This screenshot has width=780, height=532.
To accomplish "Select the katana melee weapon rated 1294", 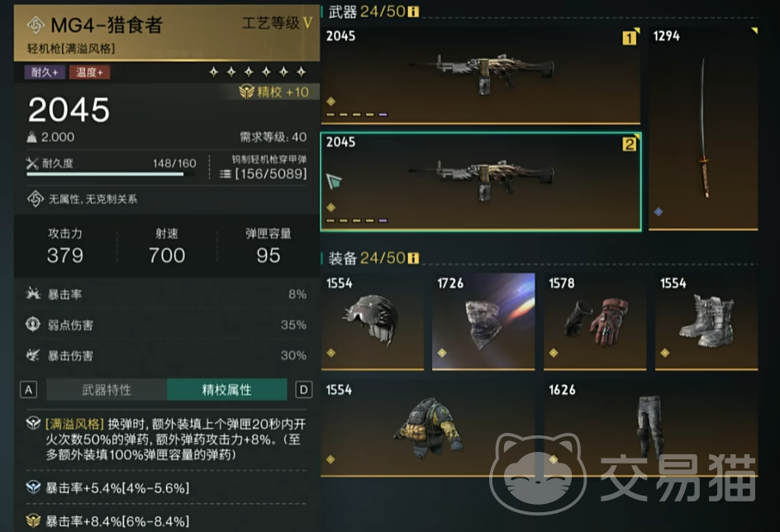I will tap(703, 128).
